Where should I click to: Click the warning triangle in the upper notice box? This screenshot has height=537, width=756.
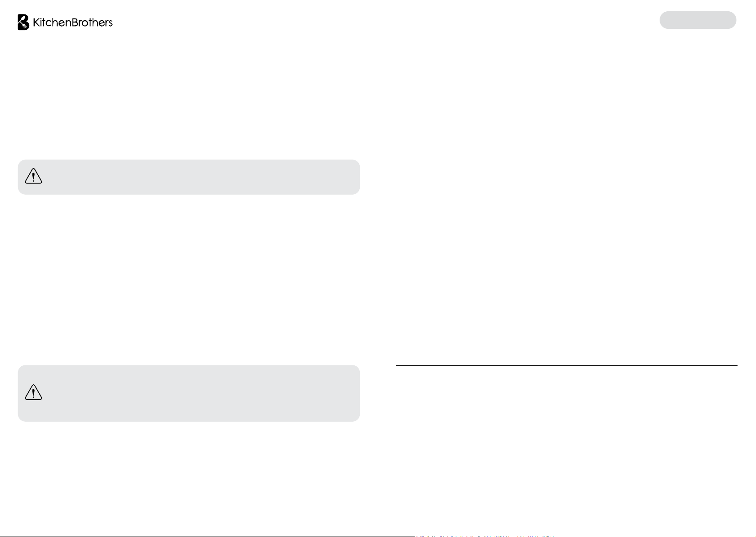tap(33, 177)
